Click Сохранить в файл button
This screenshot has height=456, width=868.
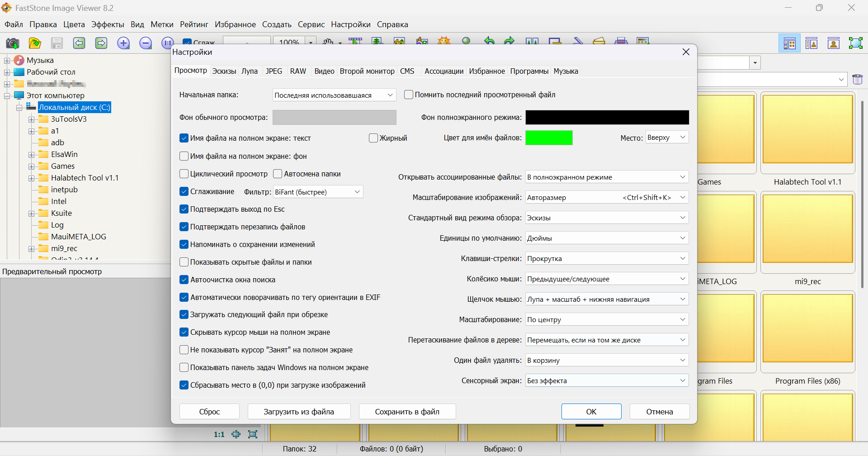[407, 412]
